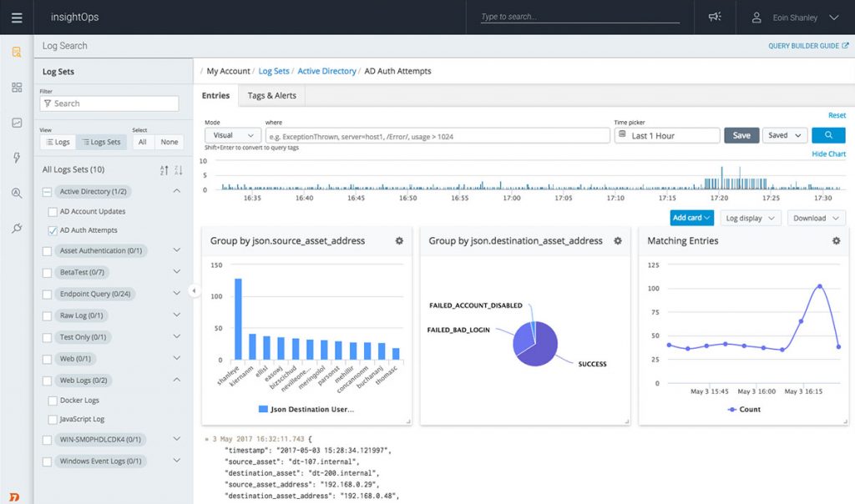The width and height of the screenshot is (855, 504).
Task: Select All log sets button
Action: tap(142, 142)
